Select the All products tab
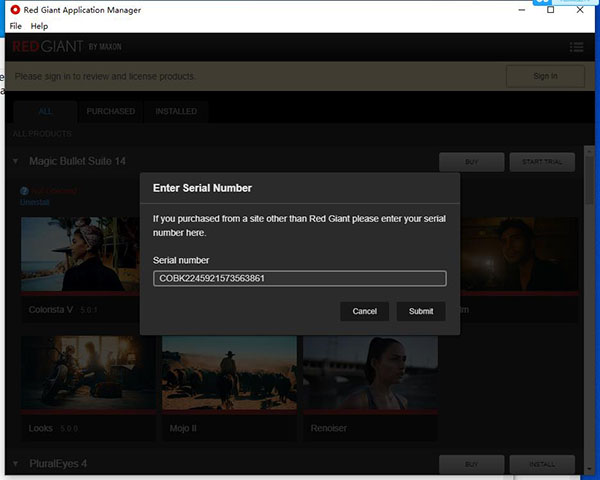Screen dimensions: 600x480 (x=46, y=111)
